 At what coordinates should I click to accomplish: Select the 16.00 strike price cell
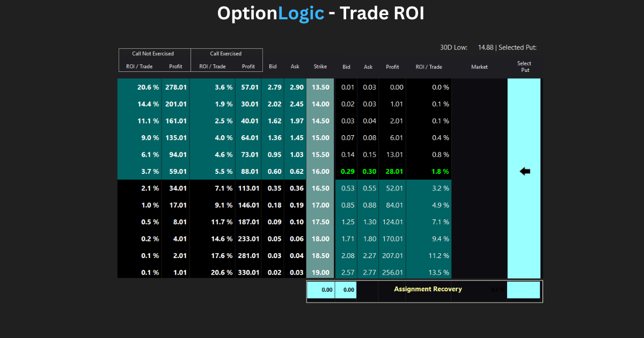(320, 171)
